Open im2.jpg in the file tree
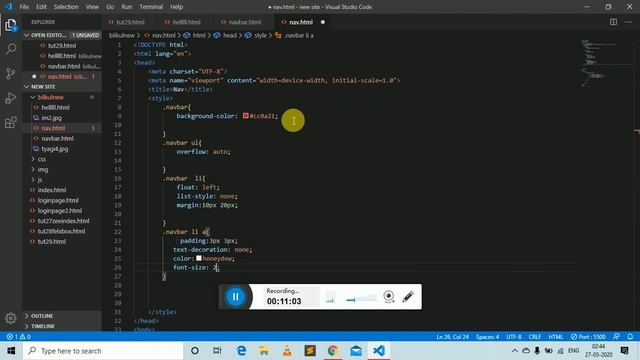This screenshot has width=640, height=360. click(x=51, y=118)
